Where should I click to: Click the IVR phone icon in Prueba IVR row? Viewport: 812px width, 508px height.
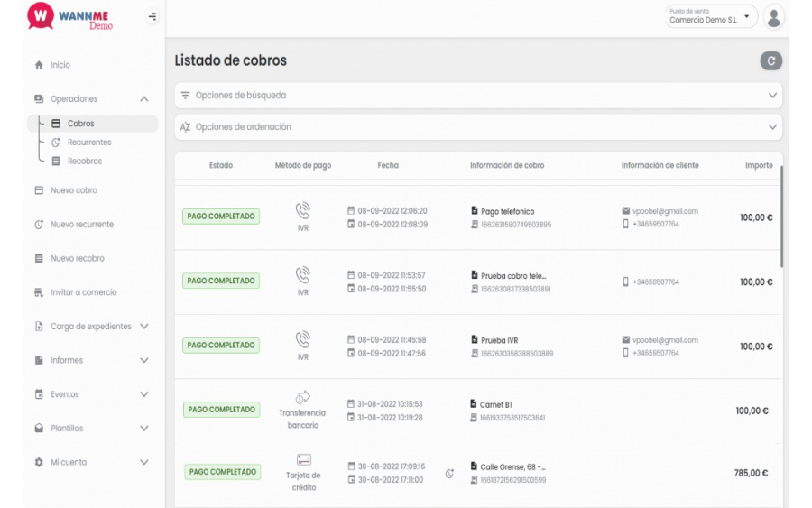click(x=303, y=339)
